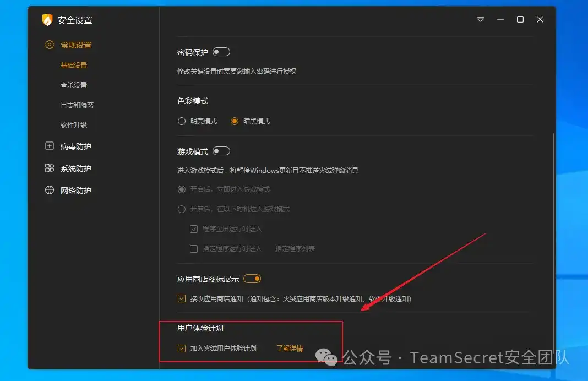
Task: Enable the 密码保护 toggle
Action: (x=221, y=51)
